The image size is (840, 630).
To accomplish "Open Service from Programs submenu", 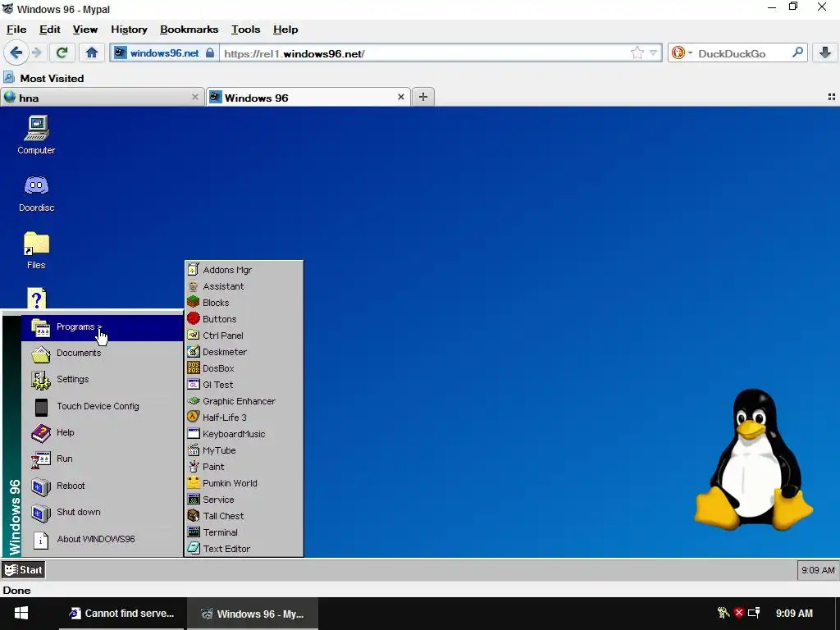I will click(x=244, y=500).
